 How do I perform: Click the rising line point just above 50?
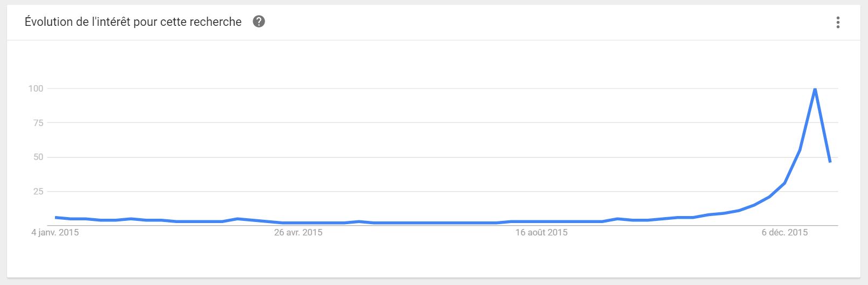(x=800, y=150)
